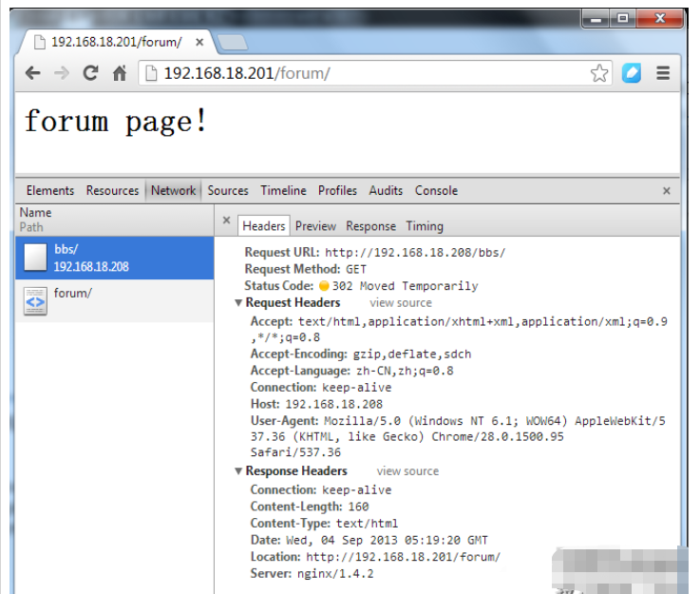This screenshot has width=700, height=594.
Task: Open the Chrome menu
Action: pyautogui.click(x=663, y=73)
